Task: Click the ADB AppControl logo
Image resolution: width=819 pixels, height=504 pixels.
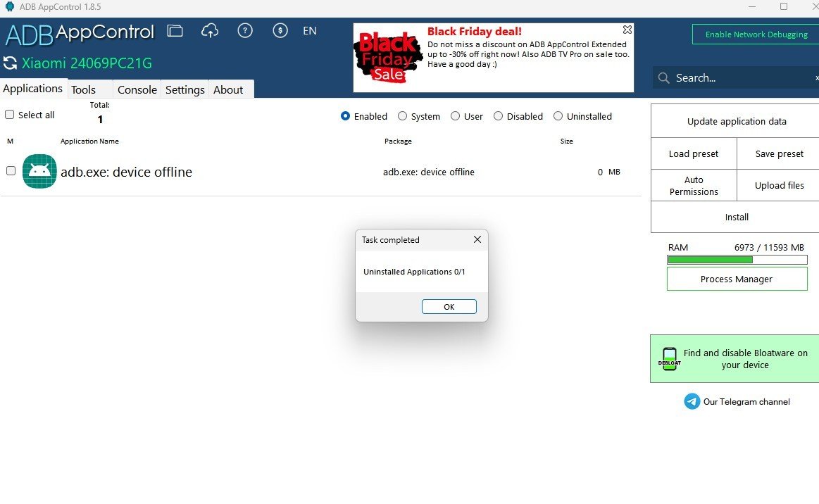Action: pyautogui.click(x=80, y=34)
